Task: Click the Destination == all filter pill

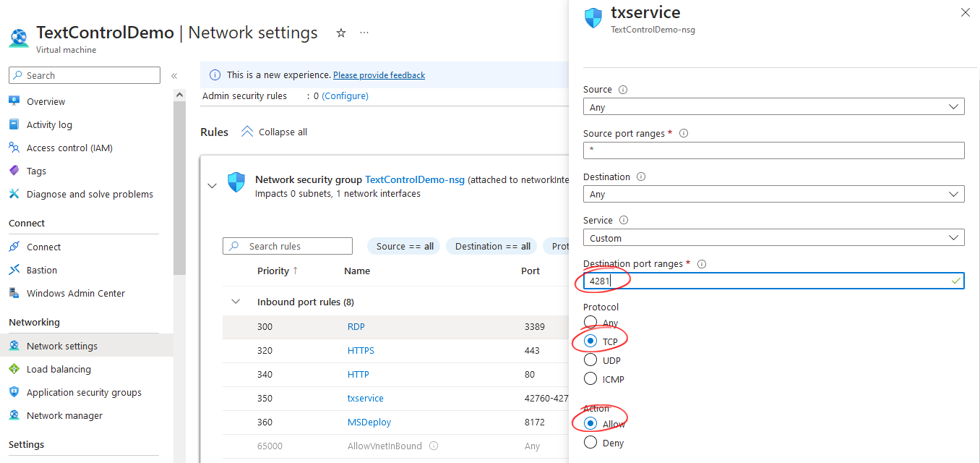Action: click(493, 246)
